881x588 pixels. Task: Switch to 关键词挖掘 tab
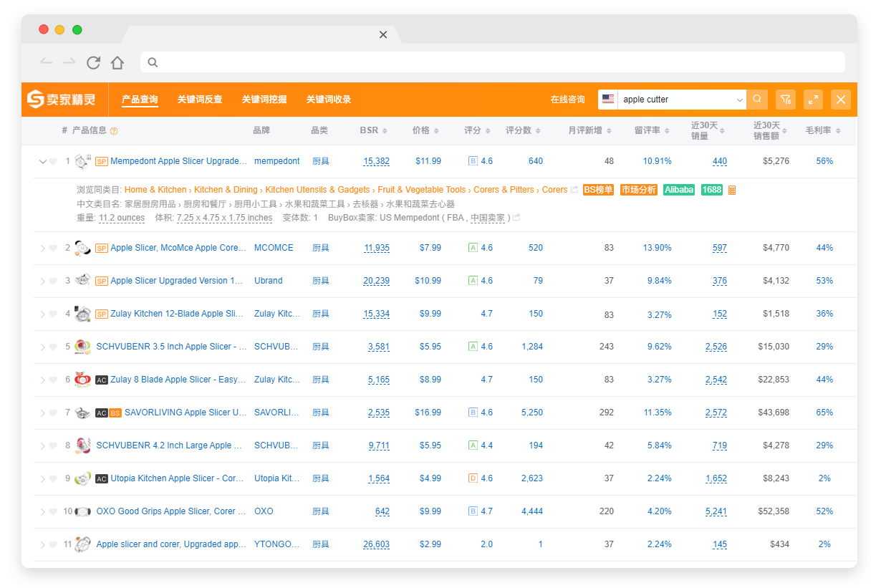click(x=264, y=100)
